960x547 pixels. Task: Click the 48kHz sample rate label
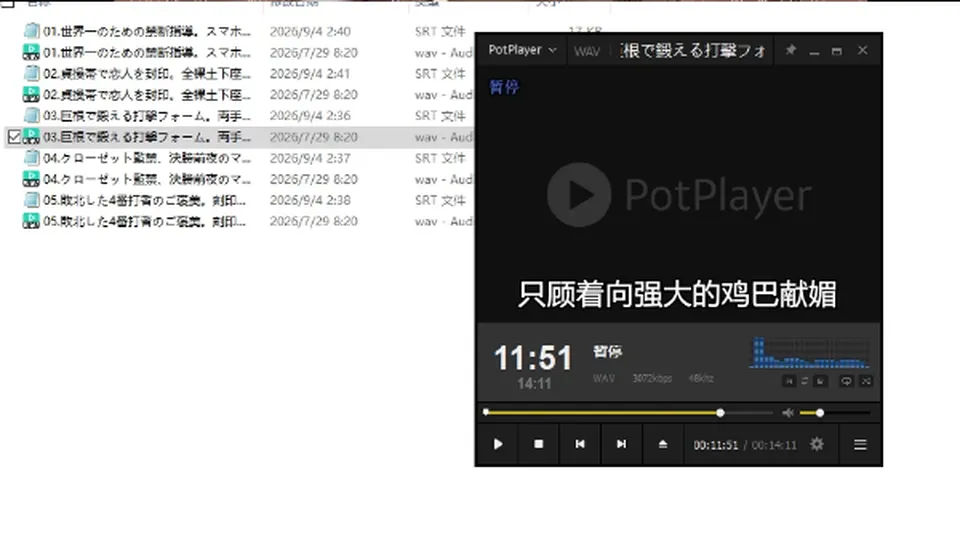701,379
